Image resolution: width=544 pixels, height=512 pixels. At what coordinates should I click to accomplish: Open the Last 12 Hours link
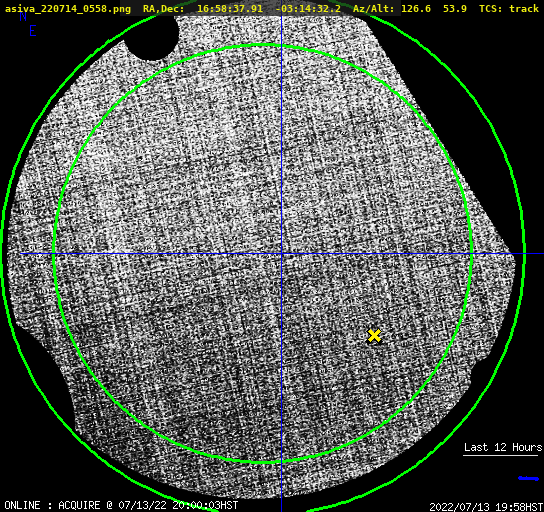(x=503, y=447)
